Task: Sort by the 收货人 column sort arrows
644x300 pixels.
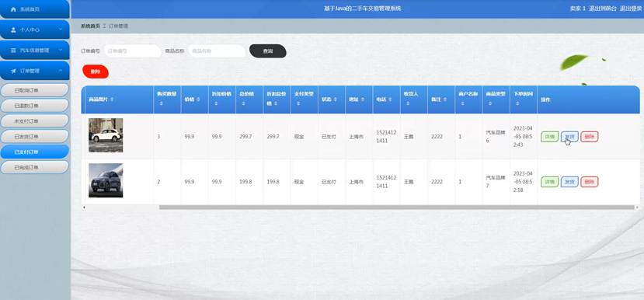Action: (x=408, y=104)
